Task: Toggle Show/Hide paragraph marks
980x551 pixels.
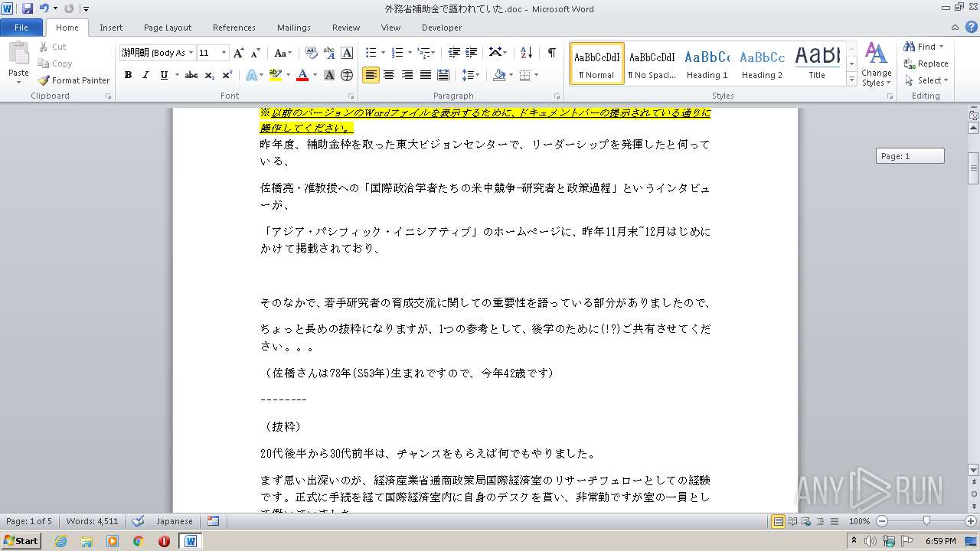Action: (x=551, y=53)
